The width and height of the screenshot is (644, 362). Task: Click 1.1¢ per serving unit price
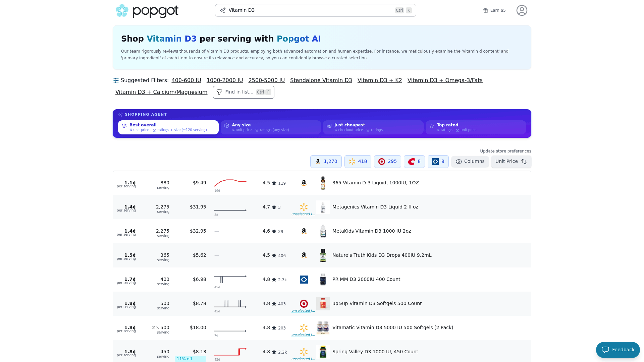pos(126,184)
